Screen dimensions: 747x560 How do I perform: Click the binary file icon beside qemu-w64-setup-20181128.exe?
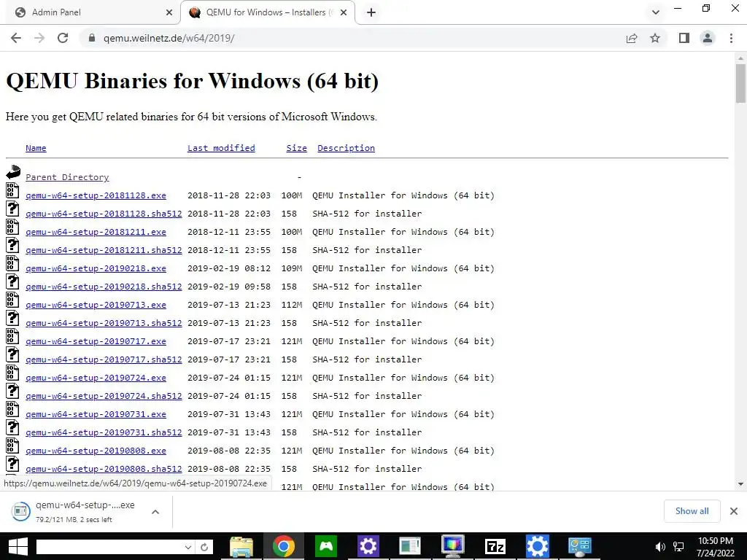tap(12, 190)
